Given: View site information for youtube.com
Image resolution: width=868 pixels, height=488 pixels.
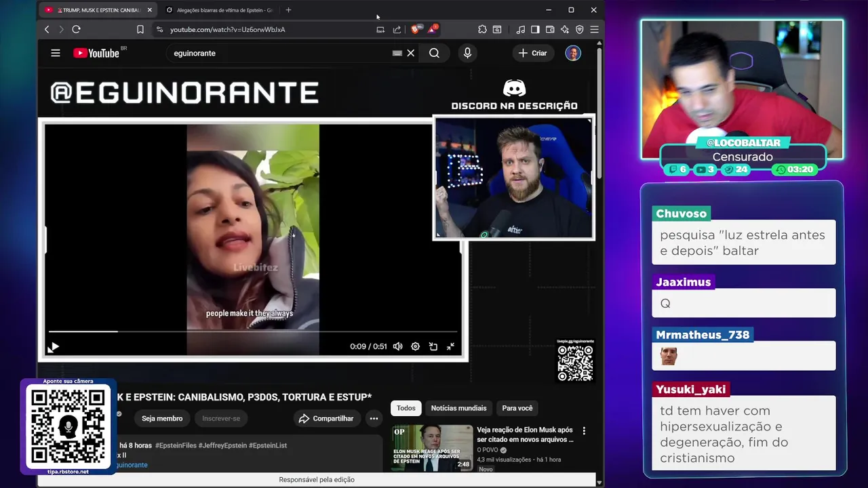Looking at the screenshot, I should [x=159, y=29].
